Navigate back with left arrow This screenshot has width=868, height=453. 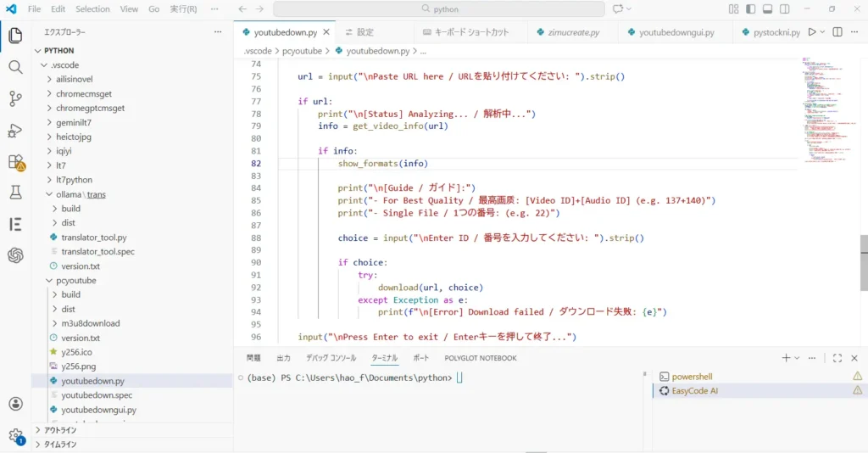[242, 8]
